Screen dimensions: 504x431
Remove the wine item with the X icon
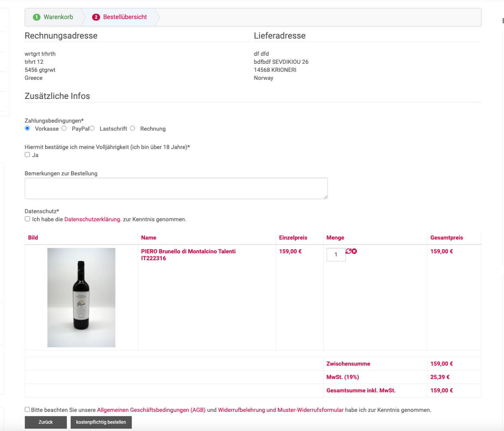(x=354, y=251)
